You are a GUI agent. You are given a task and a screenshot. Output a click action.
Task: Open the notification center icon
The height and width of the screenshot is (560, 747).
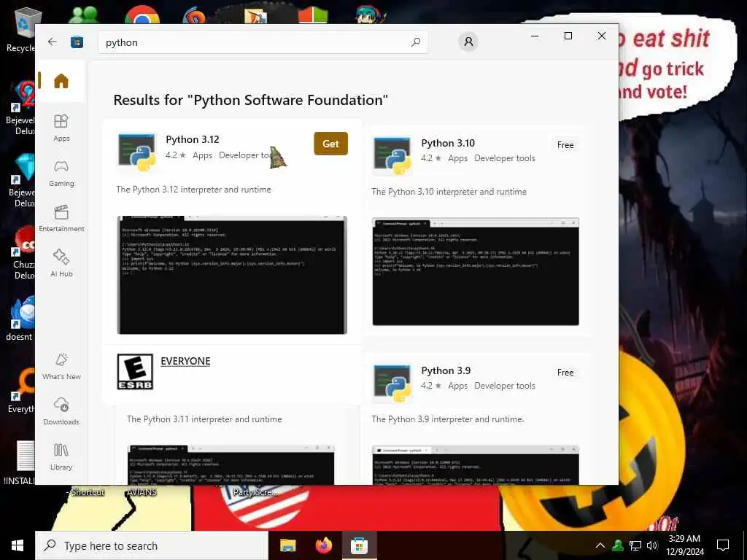pyautogui.click(x=723, y=545)
